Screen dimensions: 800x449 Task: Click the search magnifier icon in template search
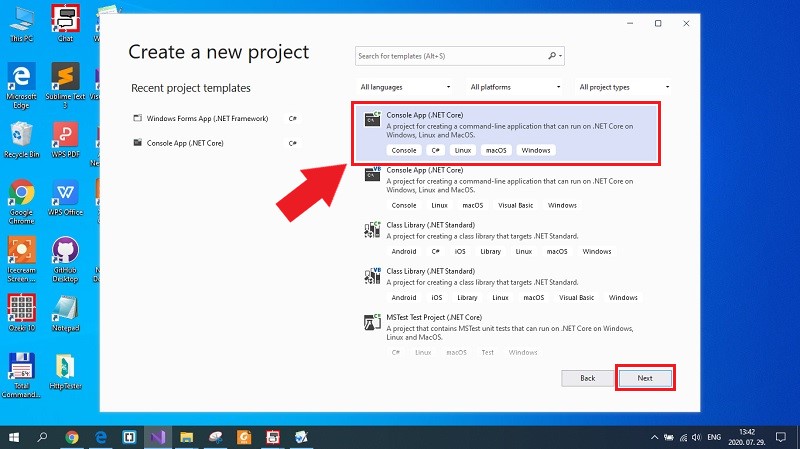[552, 56]
